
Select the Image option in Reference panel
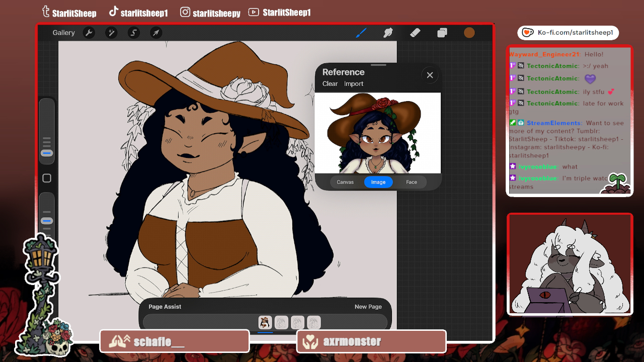pos(378,182)
